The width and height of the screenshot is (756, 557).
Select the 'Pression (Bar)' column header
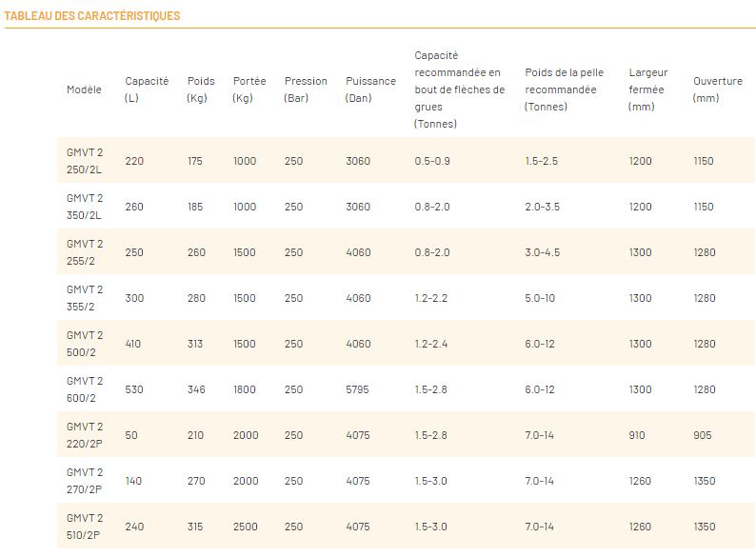point(306,90)
